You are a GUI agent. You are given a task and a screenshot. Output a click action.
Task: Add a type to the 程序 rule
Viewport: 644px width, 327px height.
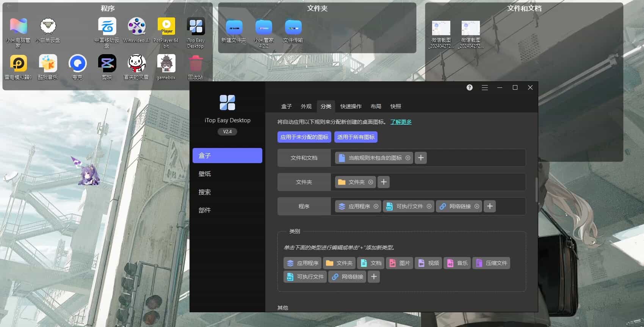490,206
